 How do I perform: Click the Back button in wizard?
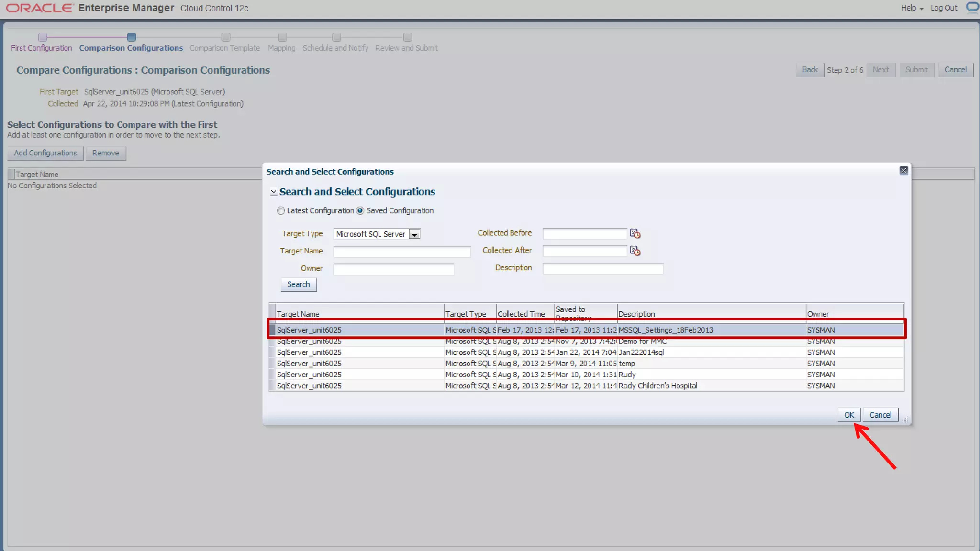[810, 70]
